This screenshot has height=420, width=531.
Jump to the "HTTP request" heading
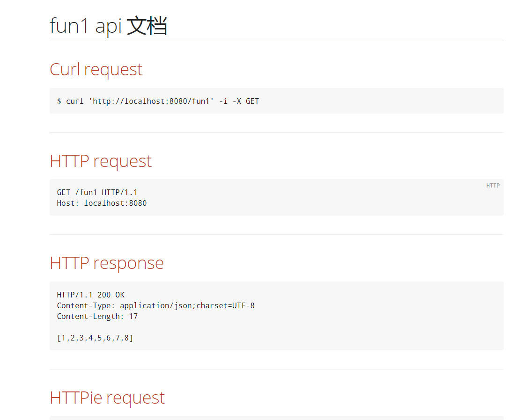(x=101, y=161)
